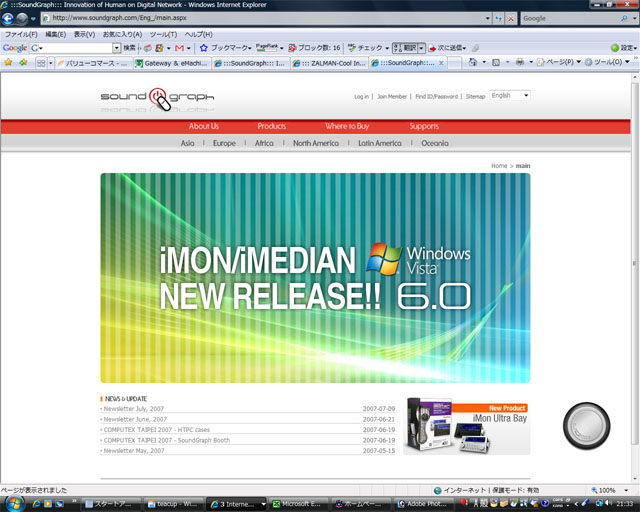Click the SoundGraph logo
Viewport: 640px width, 512px height.
pyautogui.click(x=157, y=98)
